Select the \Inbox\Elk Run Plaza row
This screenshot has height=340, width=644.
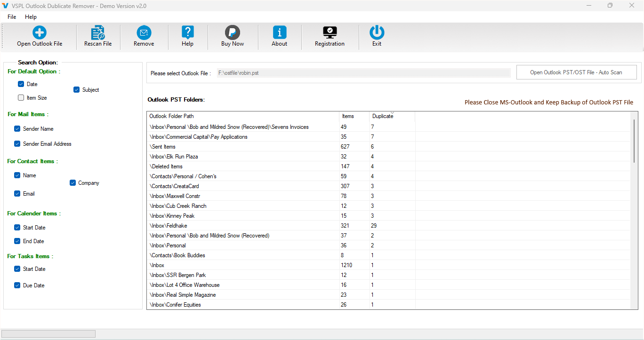389,157
